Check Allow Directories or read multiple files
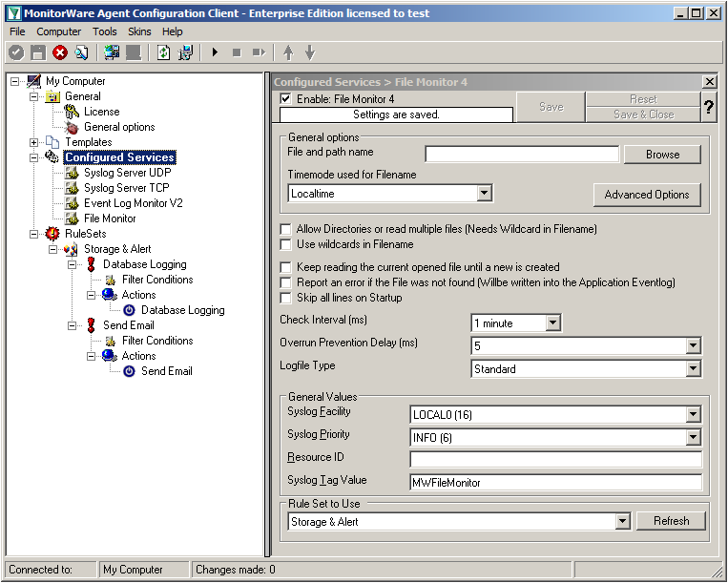 pyautogui.click(x=286, y=229)
